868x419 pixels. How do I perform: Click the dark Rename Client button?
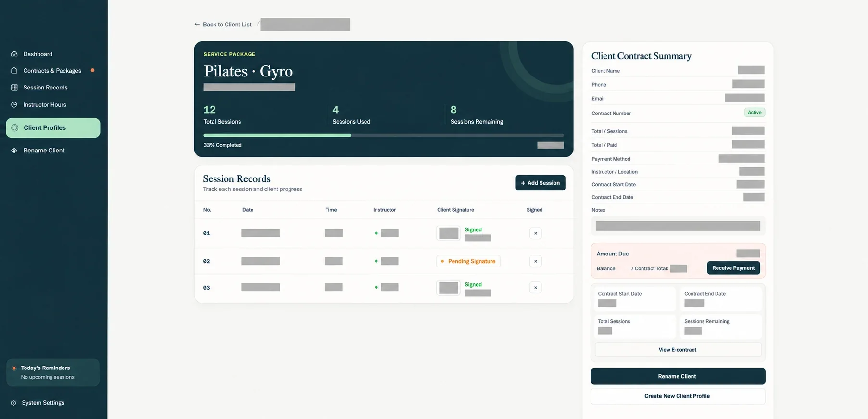coord(678,377)
